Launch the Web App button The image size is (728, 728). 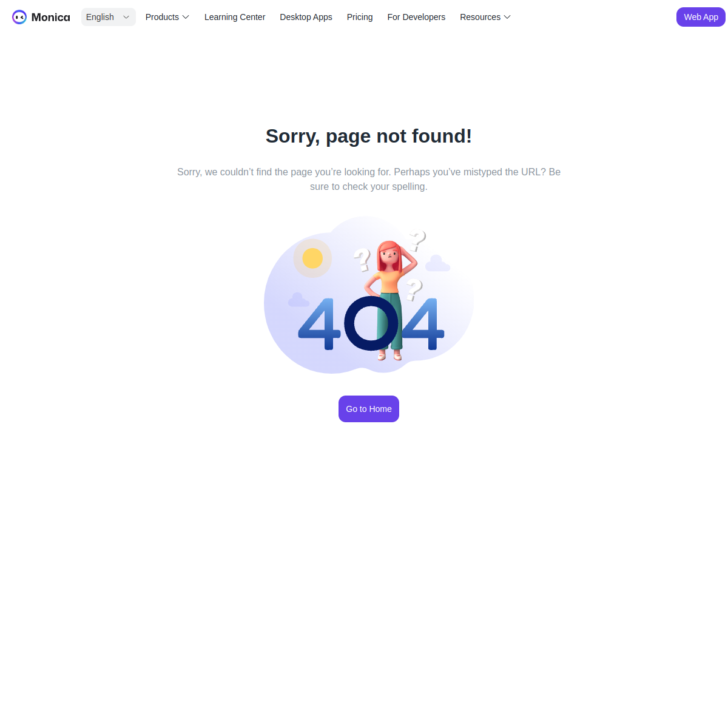701,17
